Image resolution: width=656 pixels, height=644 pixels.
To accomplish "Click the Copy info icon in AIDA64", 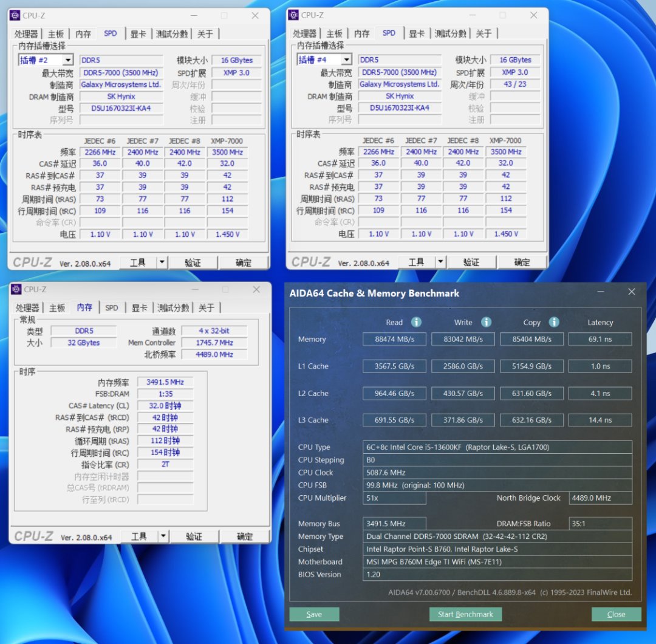I will click(554, 322).
